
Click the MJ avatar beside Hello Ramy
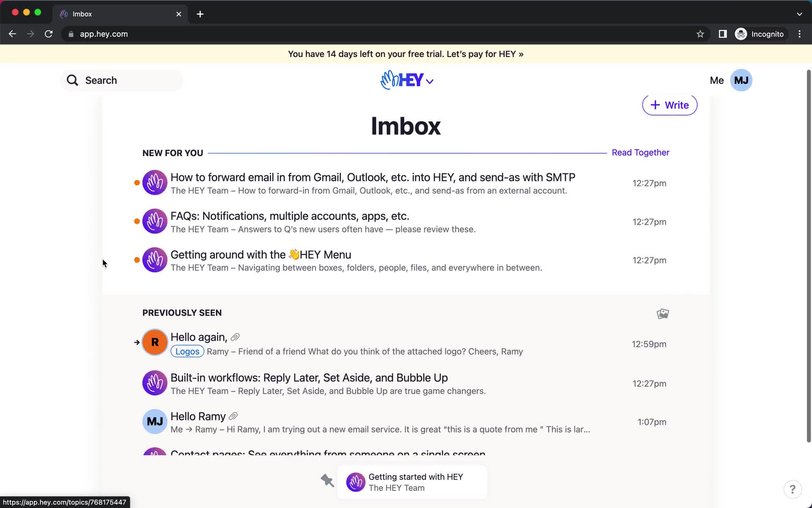click(155, 422)
